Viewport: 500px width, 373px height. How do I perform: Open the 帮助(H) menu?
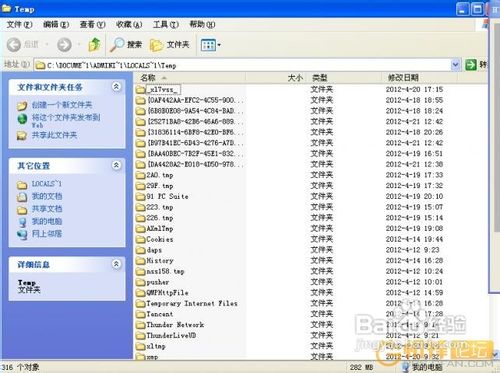[202, 24]
